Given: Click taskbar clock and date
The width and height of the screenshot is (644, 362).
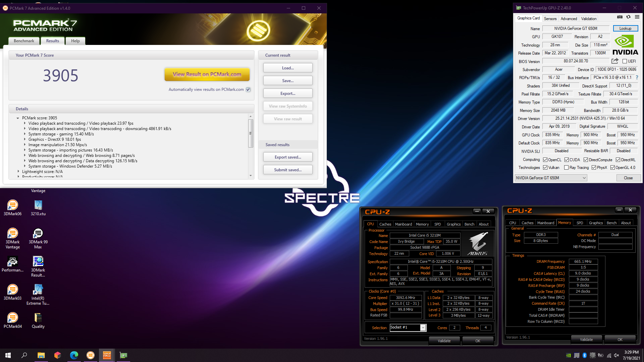Looking at the screenshot, I should pyautogui.click(x=631, y=355).
